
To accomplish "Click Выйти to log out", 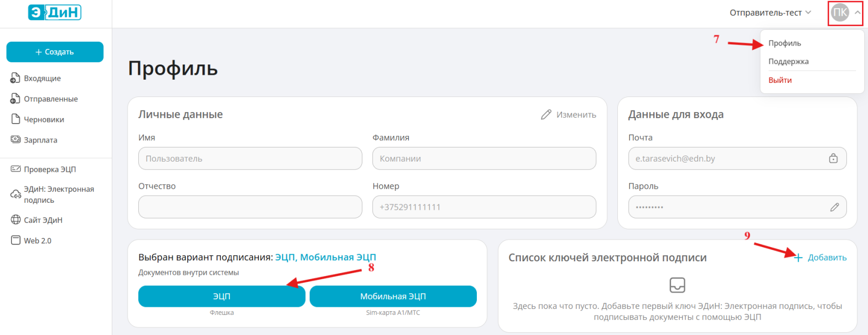I will [x=780, y=80].
